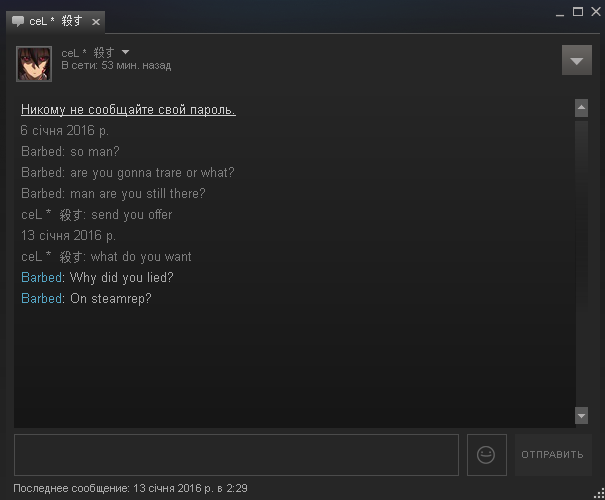
Task: Expand the small arrow beside ceL's name
Action: pos(125,52)
